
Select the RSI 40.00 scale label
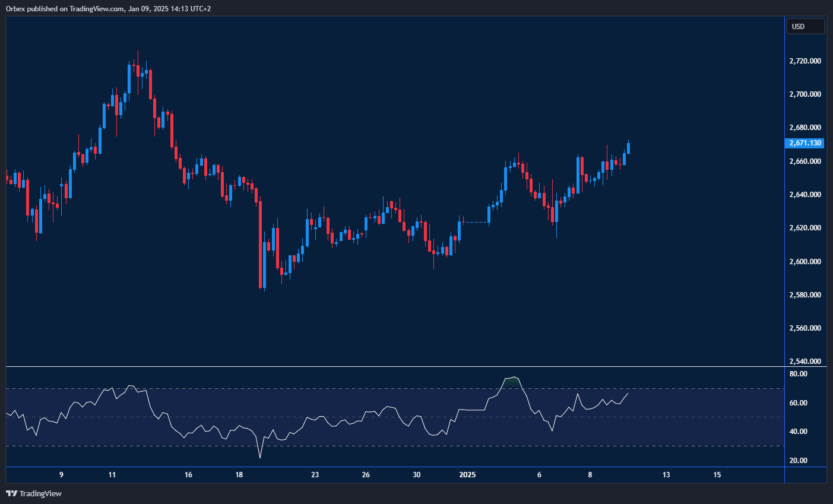coord(798,432)
